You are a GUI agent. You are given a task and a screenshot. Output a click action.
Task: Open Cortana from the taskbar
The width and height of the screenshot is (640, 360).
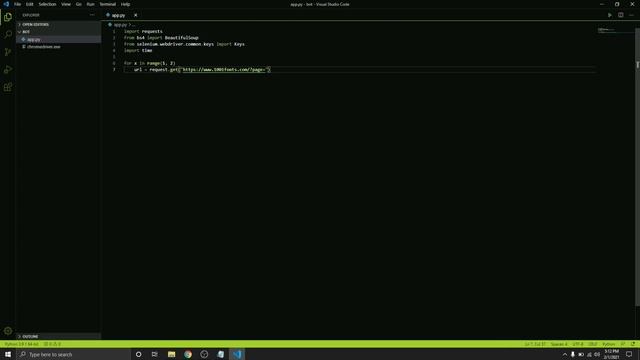coord(138,354)
